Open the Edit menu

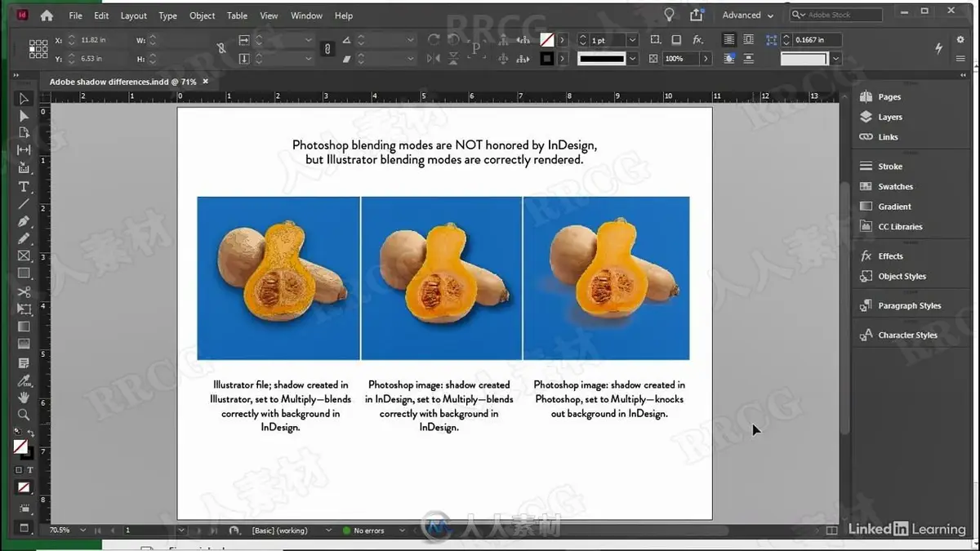pyautogui.click(x=101, y=16)
